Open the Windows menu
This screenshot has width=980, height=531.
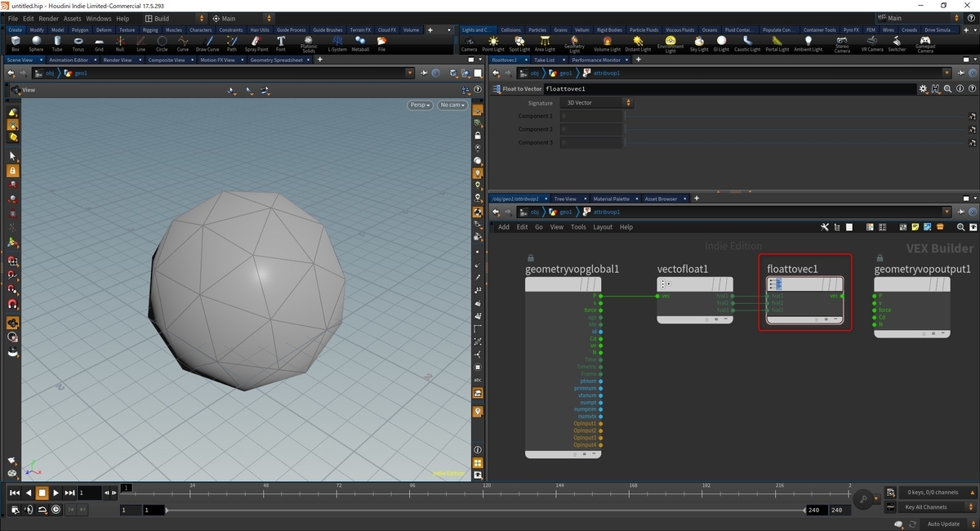tap(98, 18)
